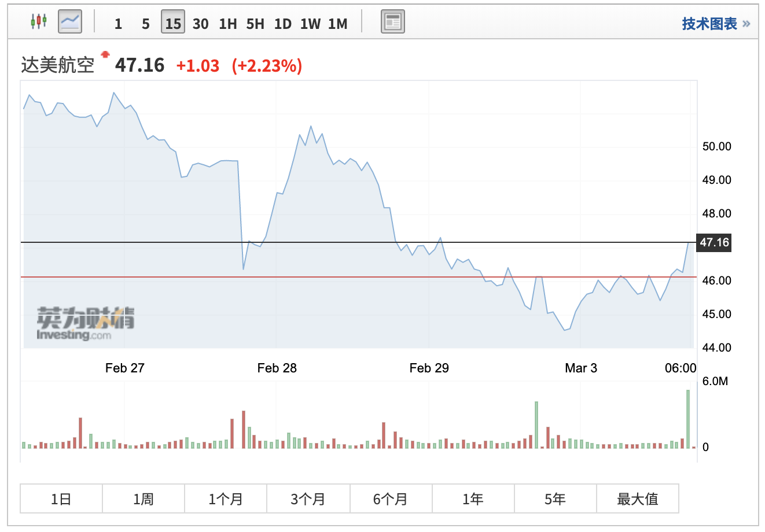The image size is (765, 532).
Task: Switch to candlestick chart type
Action: pyautogui.click(x=39, y=21)
